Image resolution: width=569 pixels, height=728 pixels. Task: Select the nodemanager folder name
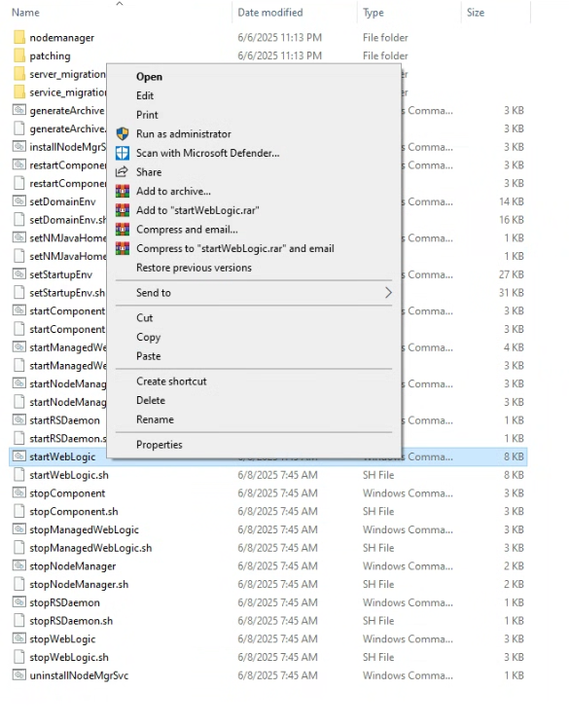pos(61,38)
